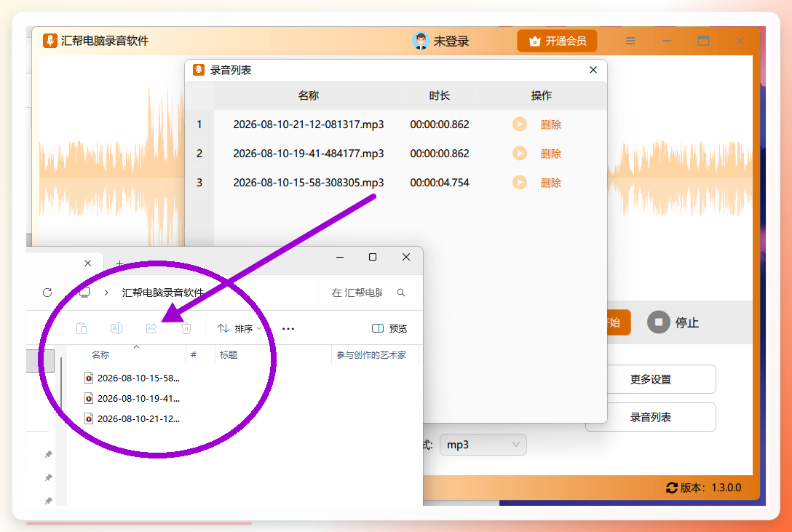Click the delete trash icon in Explorer toolbar

point(186,329)
